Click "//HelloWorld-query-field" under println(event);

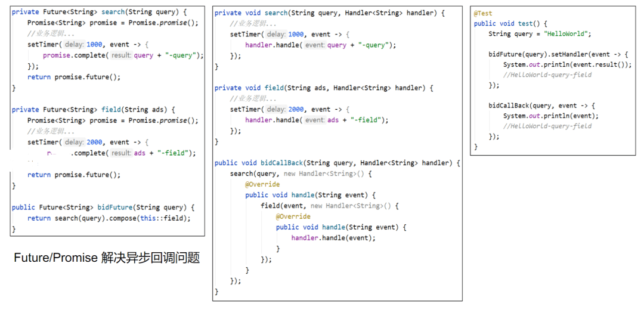coord(547,126)
